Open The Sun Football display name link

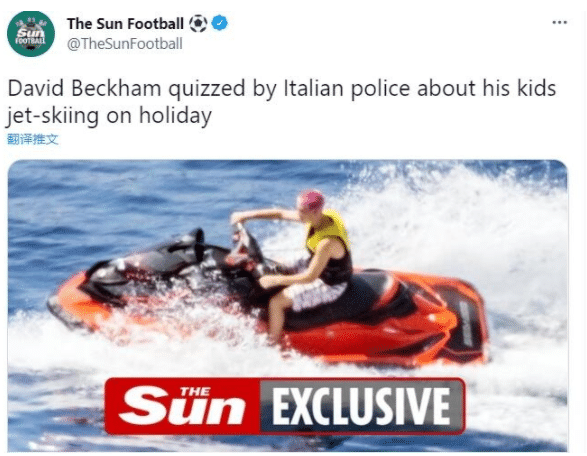[125, 24]
